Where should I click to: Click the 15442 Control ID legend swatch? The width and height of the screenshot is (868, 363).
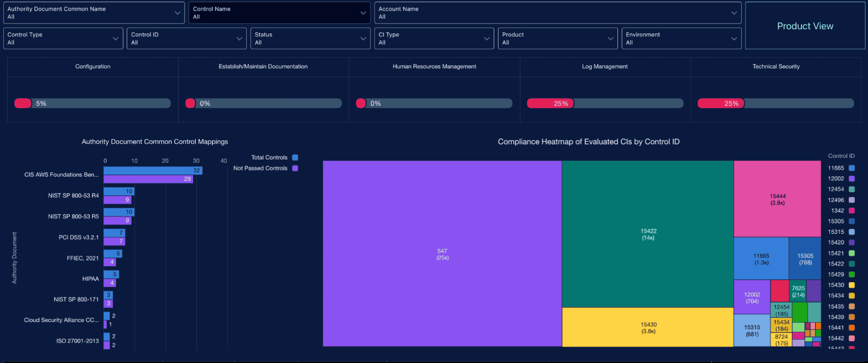tap(852, 338)
